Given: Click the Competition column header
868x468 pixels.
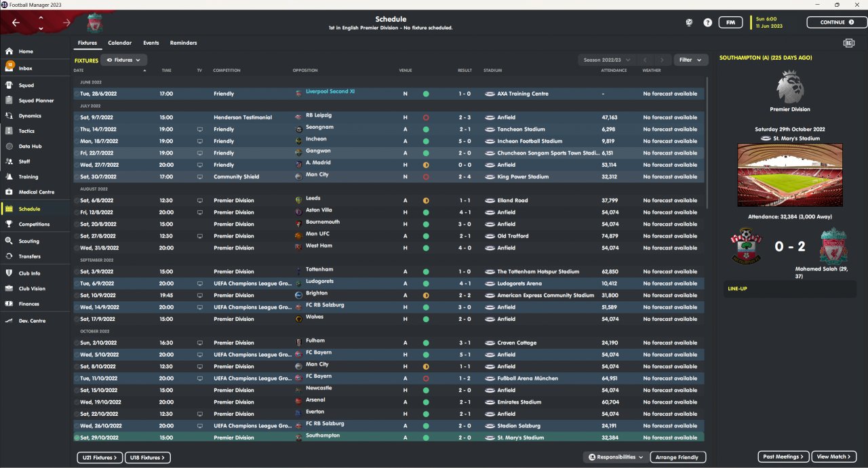Looking at the screenshot, I should pos(226,71).
